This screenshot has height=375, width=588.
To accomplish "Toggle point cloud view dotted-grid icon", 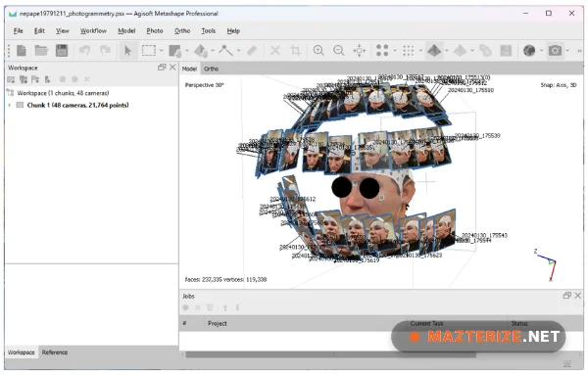I will pyautogui.click(x=408, y=50).
